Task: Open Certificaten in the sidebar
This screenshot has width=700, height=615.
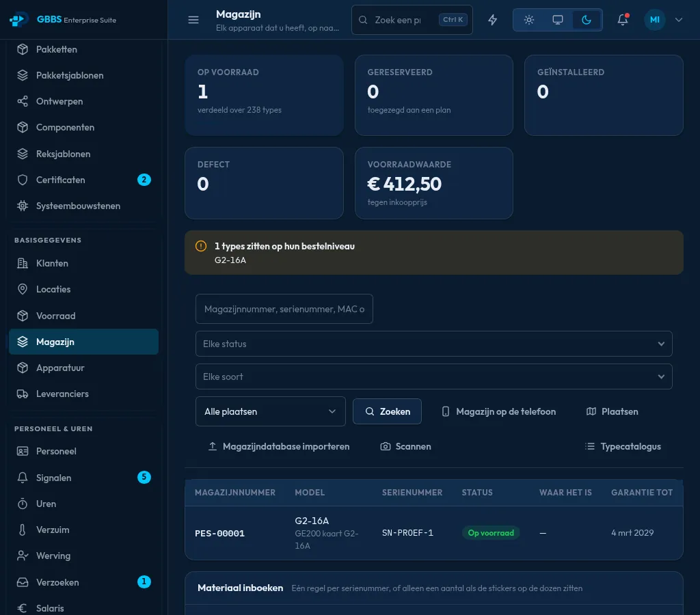Action: click(83, 180)
